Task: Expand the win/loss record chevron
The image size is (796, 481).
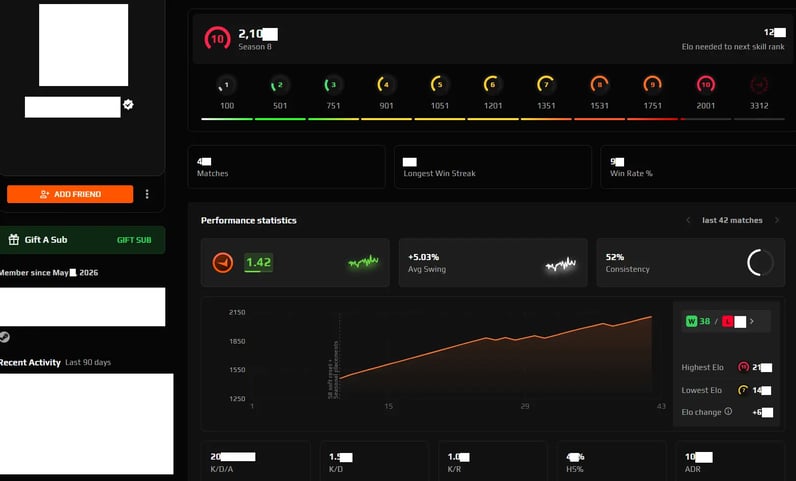Action: point(752,321)
